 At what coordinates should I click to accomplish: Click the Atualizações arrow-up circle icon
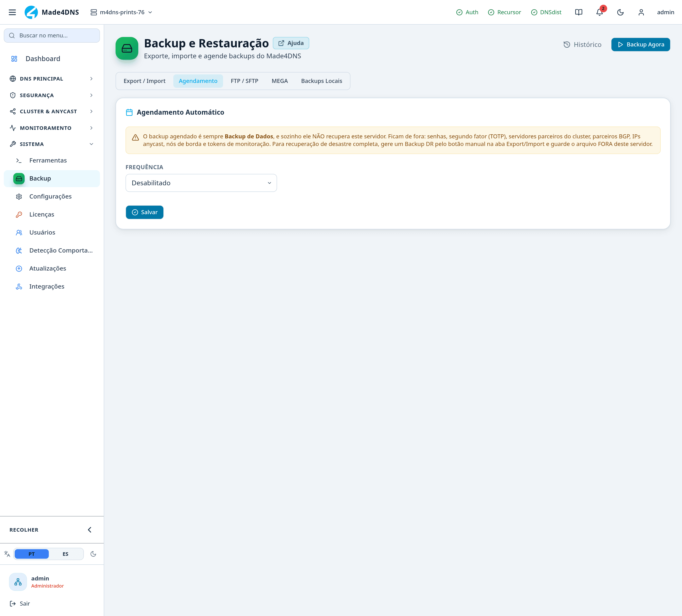click(x=19, y=268)
